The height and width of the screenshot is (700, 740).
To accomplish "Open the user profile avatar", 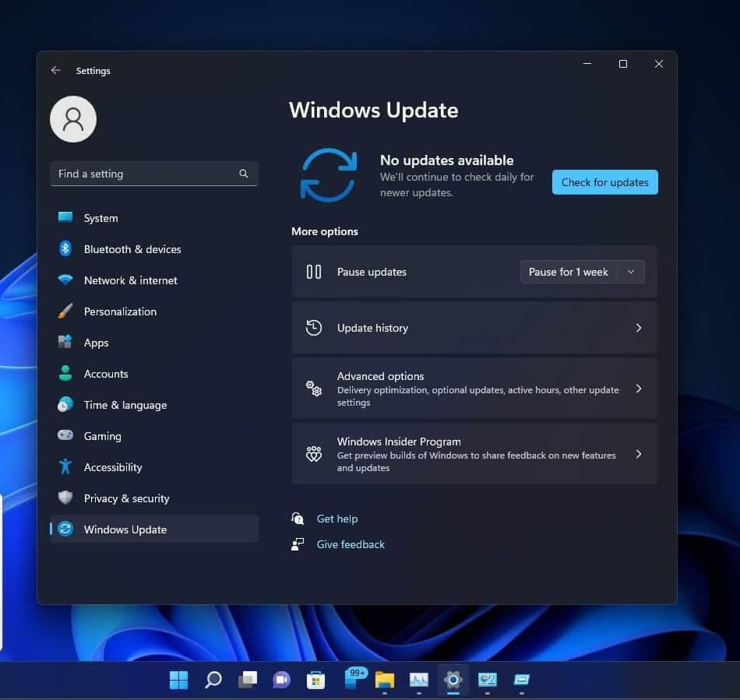I will (x=73, y=119).
